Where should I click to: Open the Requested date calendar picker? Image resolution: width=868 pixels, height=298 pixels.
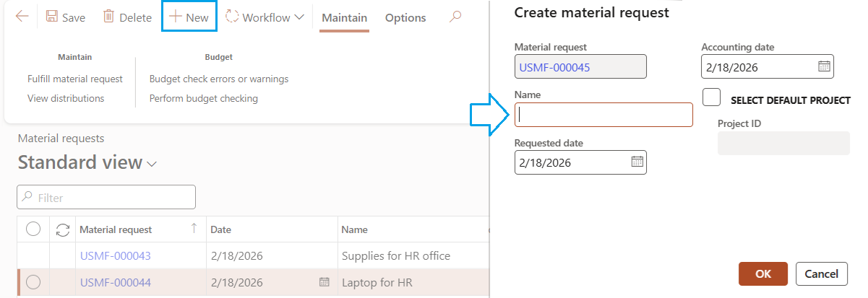pos(637,162)
